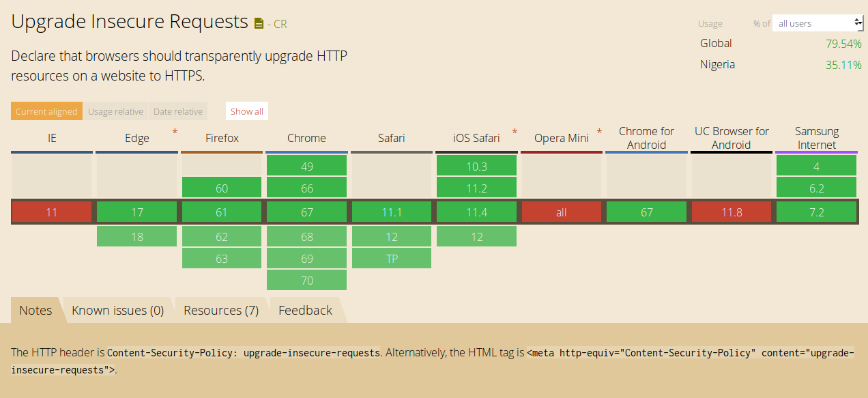This screenshot has width=868, height=398.
Task: Click the Safari TP version cell
Action: (x=392, y=259)
